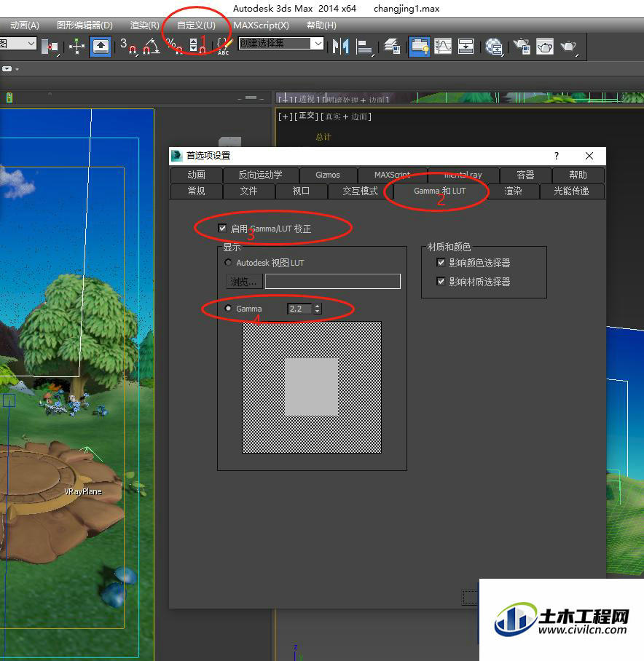
Task: Toggle the Percent Snap icon
Action: [174, 47]
